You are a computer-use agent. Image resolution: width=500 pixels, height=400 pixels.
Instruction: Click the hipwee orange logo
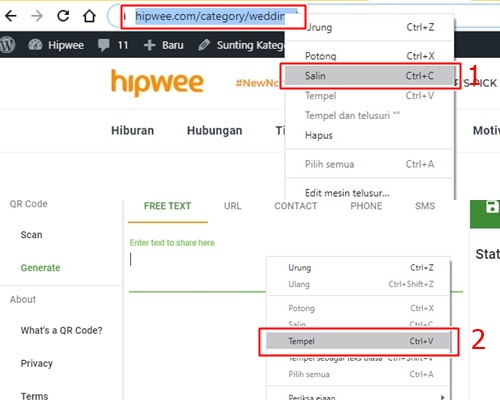click(157, 83)
